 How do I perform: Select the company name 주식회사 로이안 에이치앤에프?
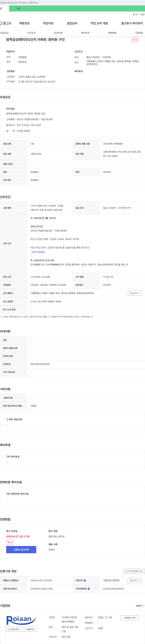[69, 619]
